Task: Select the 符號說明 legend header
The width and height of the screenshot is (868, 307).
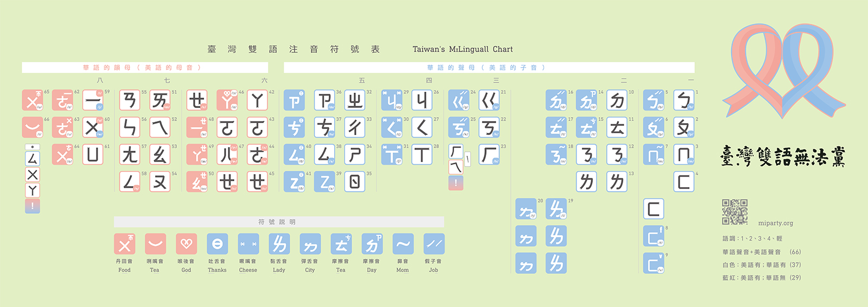Action: point(279,222)
